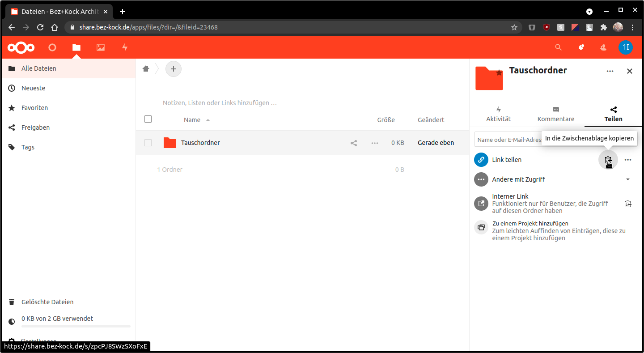The image size is (644, 353).
Task: Click the Dashboard circle icon in header
Action: point(52,47)
